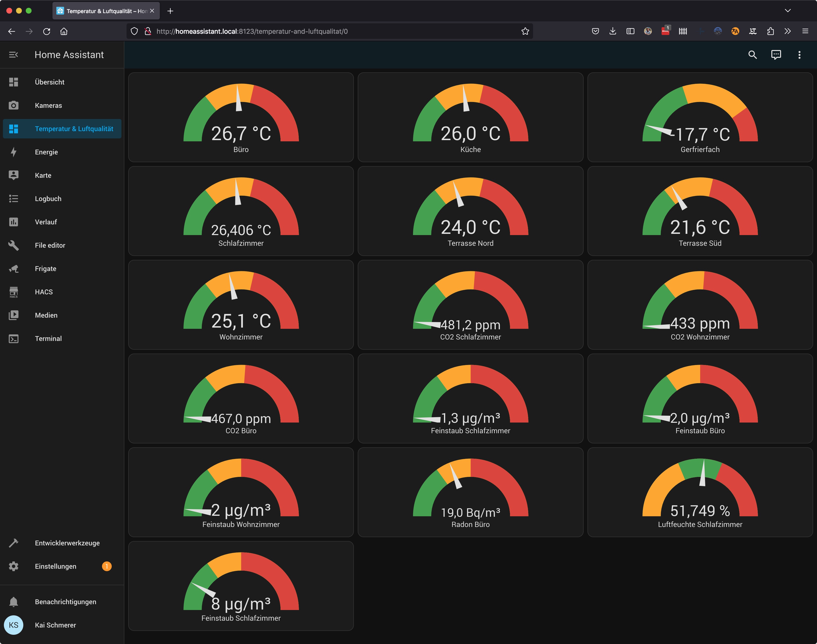Go to the Energie dashboard
Viewport: 817px width, 644px height.
coord(46,152)
